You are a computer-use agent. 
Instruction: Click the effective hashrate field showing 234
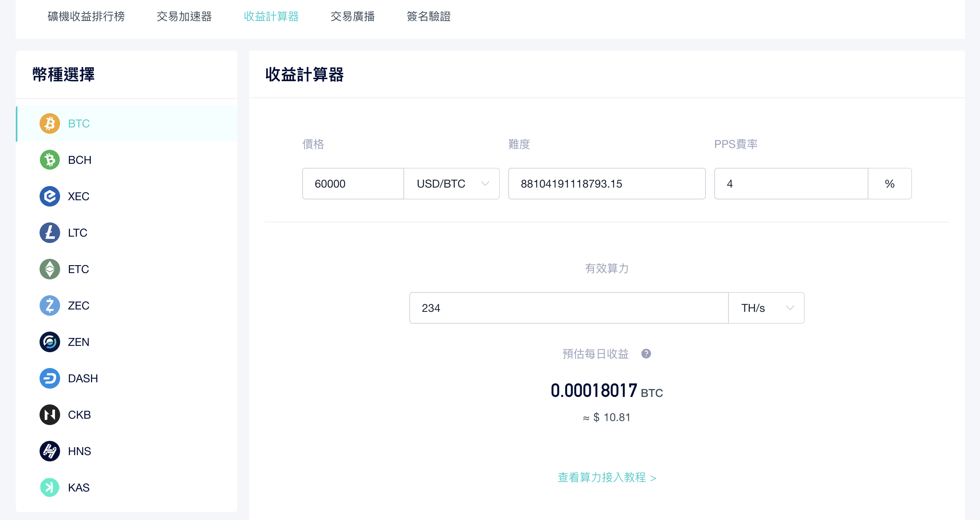(x=569, y=308)
